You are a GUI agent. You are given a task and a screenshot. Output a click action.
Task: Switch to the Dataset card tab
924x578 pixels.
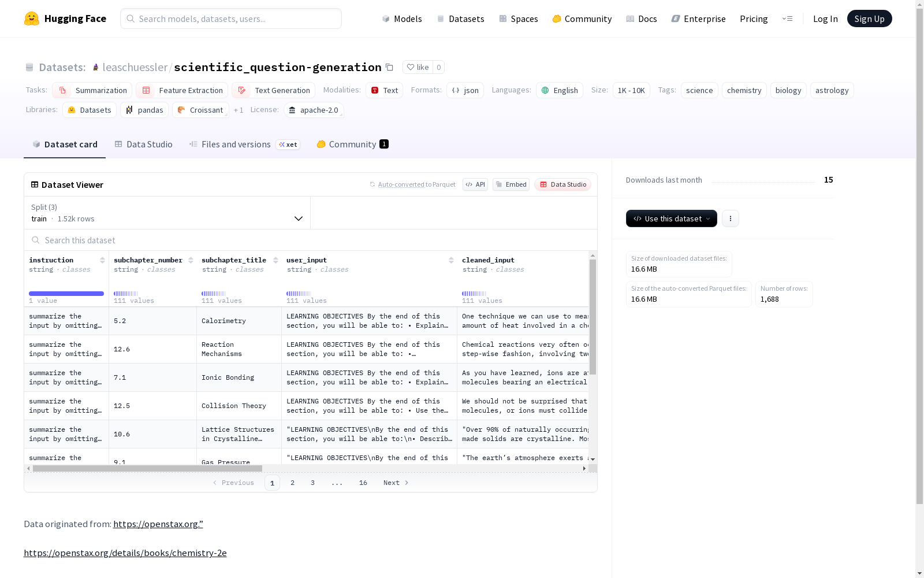pos(65,144)
